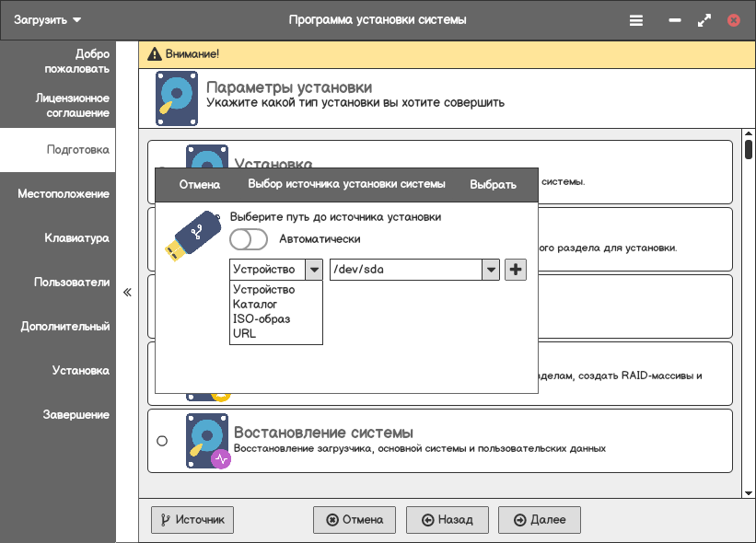The height and width of the screenshot is (543, 756).
Task: Click the warning triangle icon
Action: [154, 53]
